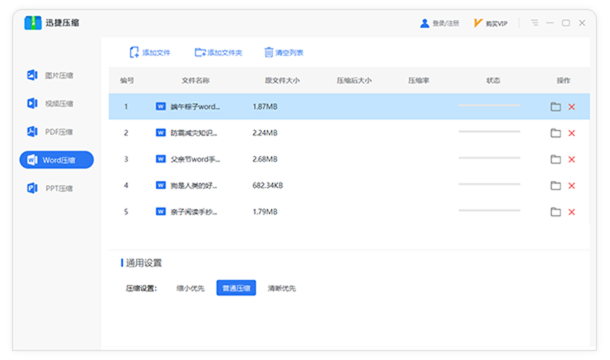
Task: Click the 状态 column header
Action: (493, 81)
